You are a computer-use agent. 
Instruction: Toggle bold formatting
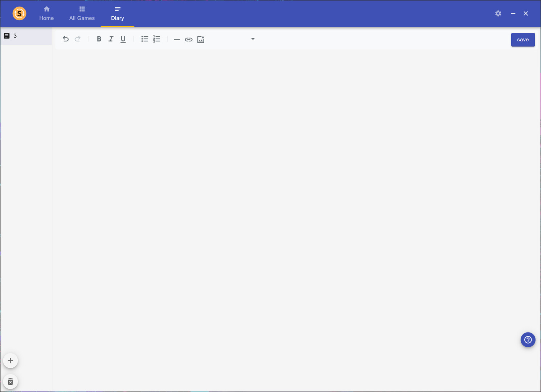pyautogui.click(x=99, y=39)
